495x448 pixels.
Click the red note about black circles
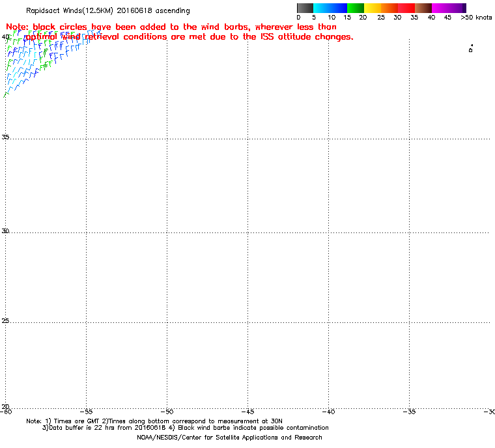click(180, 32)
